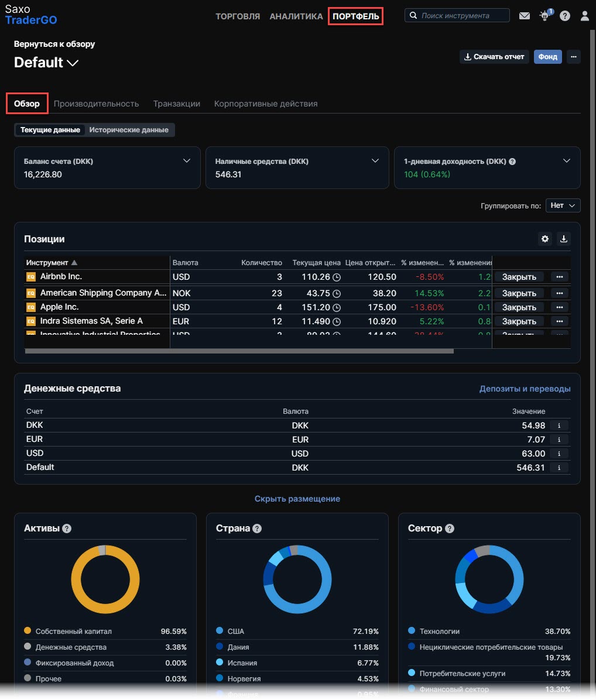The height and width of the screenshot is (700, 596).
Task: Click the Скачать отчет button
Action: [x=494, y=57]
